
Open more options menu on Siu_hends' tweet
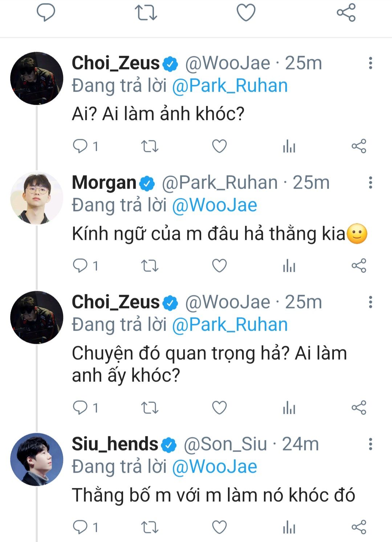[x=370, y=444]
